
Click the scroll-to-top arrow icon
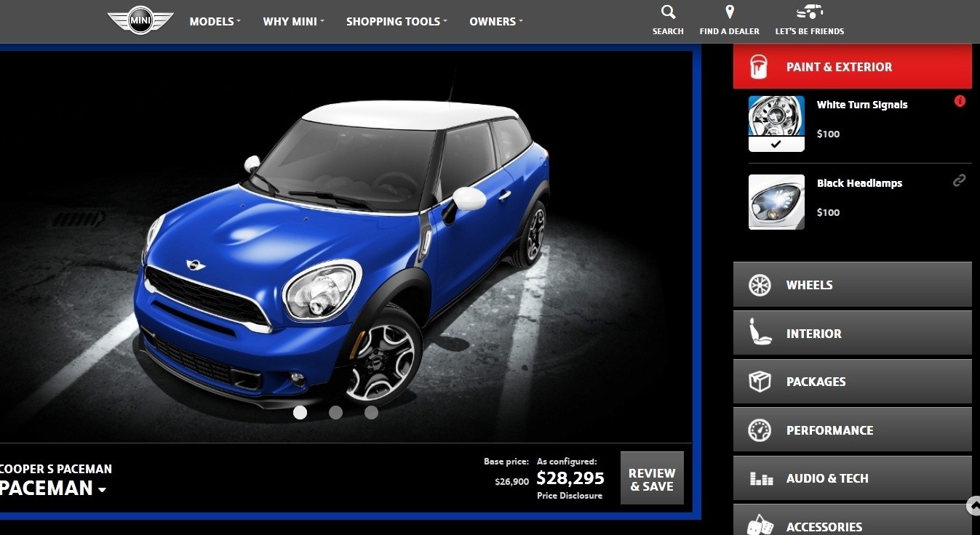[973, 505]
